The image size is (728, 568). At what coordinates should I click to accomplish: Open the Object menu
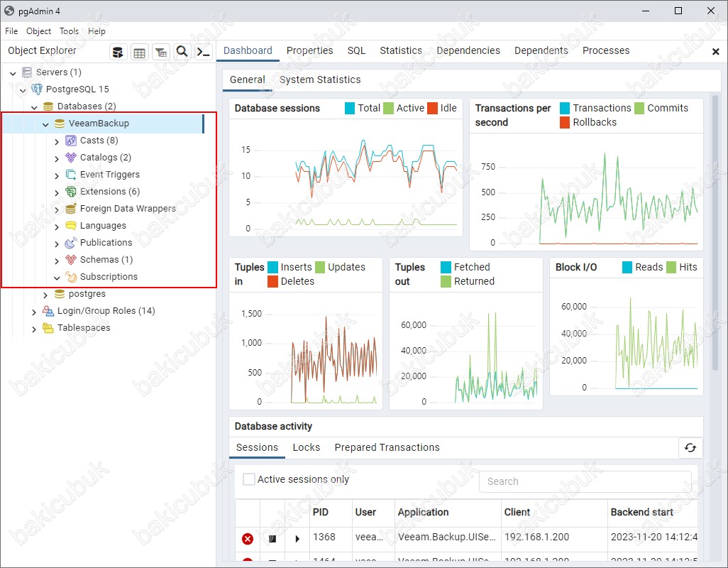click(38, 31)
